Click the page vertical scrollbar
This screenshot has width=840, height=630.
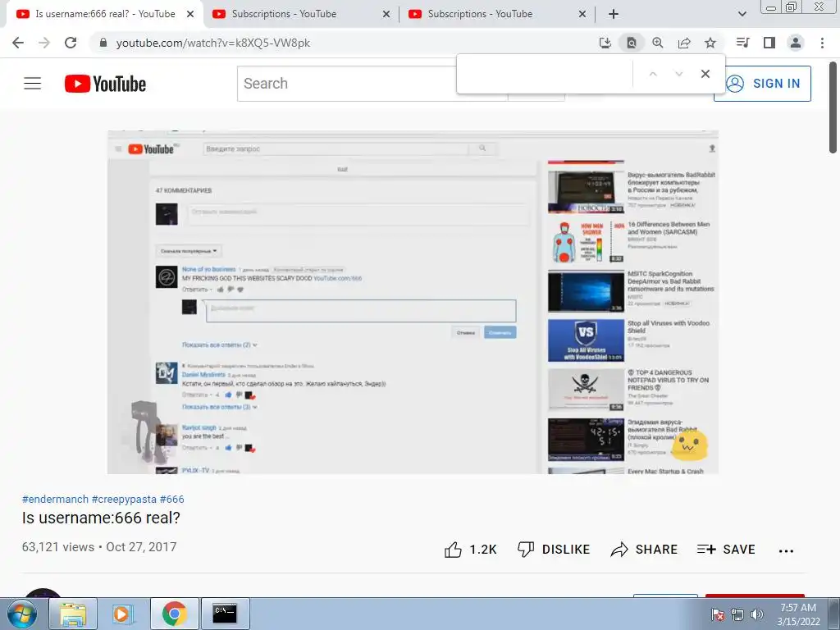click(833, 107)
